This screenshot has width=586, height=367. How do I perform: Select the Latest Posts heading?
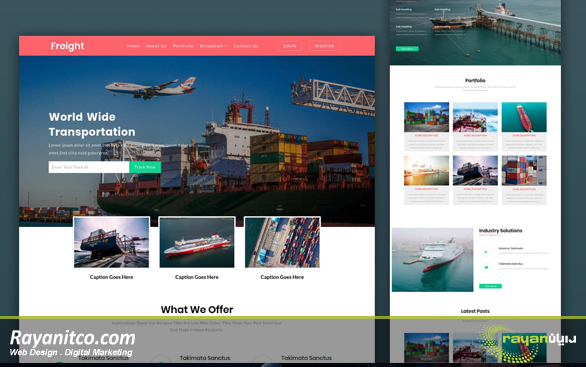pyautogui.click(x=475, y=311)
